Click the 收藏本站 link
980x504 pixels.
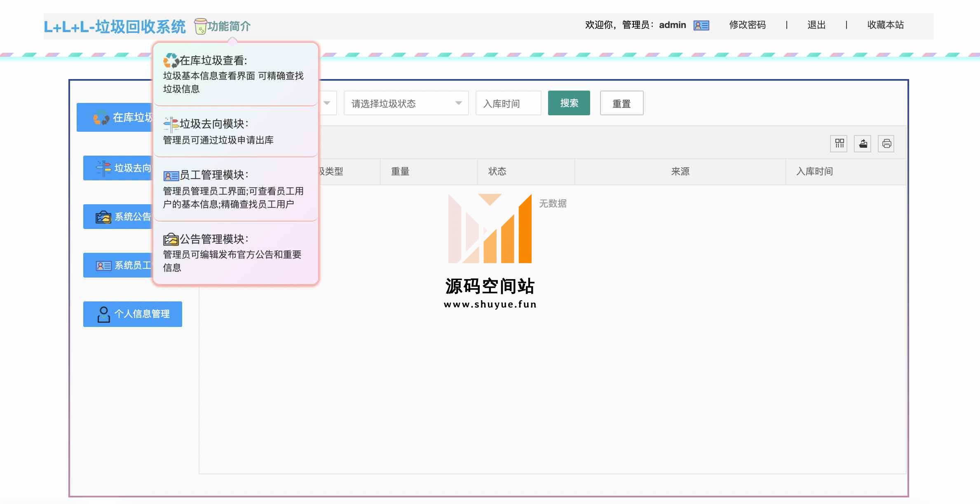[x=885, y=25]
